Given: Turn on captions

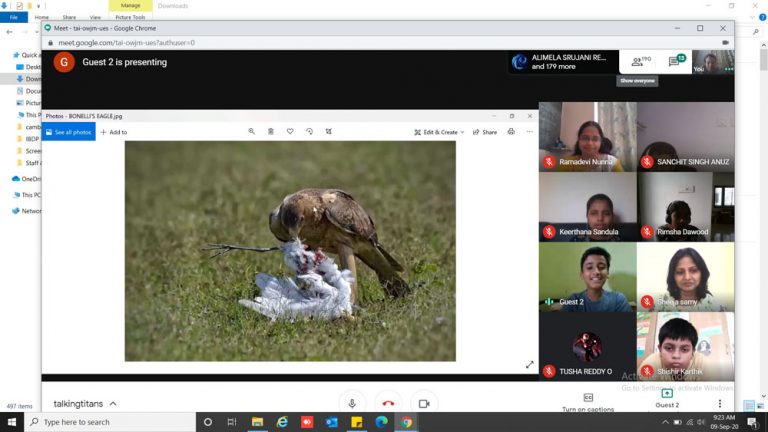Looking at the screenshot, I should (588, 403).
